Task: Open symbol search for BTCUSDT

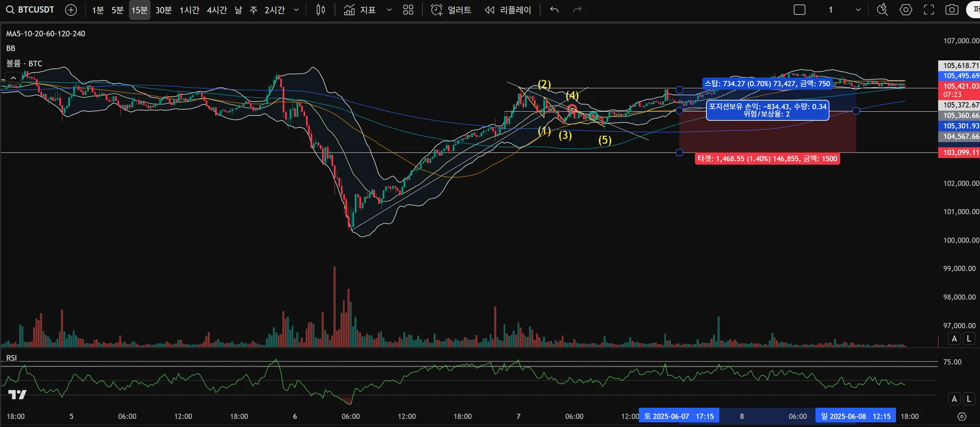Action: (x=30, y=10)
